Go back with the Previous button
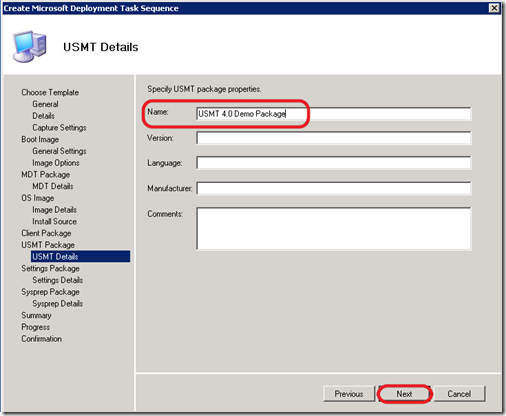Viewport: 506px width, 416px height. [349, 394]
